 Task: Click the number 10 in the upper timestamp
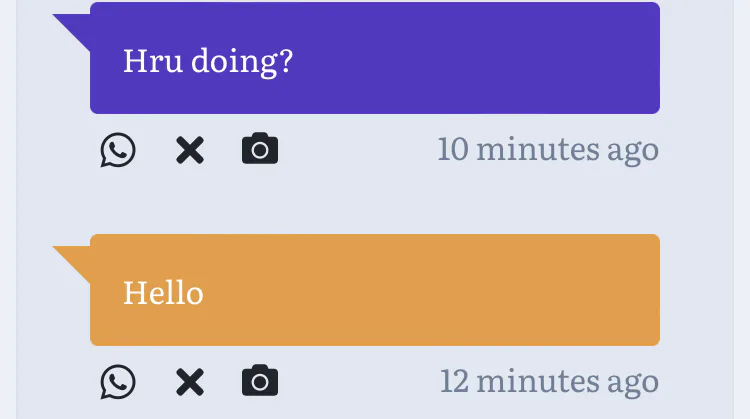tap(453, 150)
